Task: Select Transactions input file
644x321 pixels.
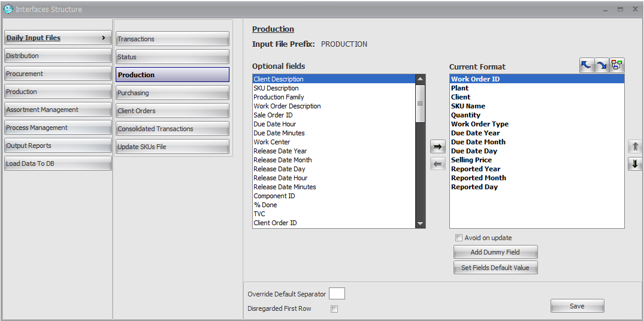Action: 173,39
